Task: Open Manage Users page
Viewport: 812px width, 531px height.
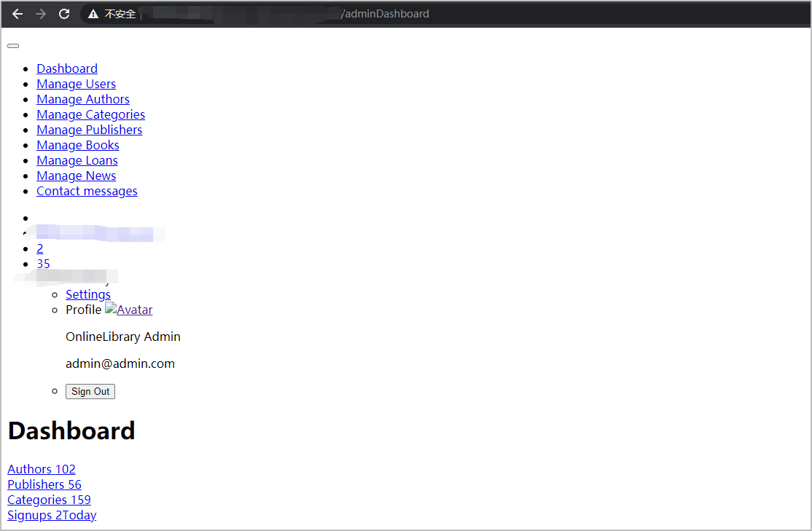Action: (x=76, y=84)
